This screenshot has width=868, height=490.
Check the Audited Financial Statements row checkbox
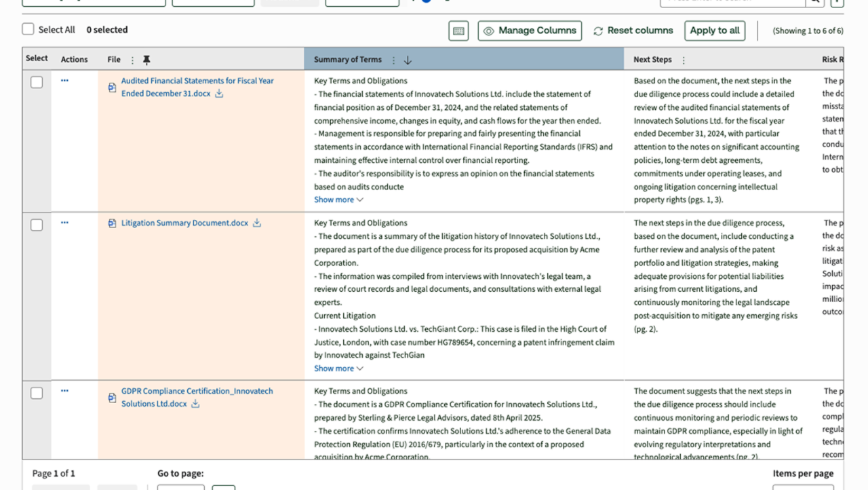pos(37,82)
